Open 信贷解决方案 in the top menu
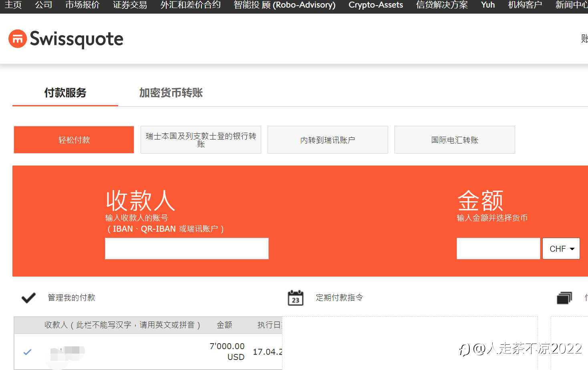The width and height of the screenshot is (588, 370). (442, 5)
